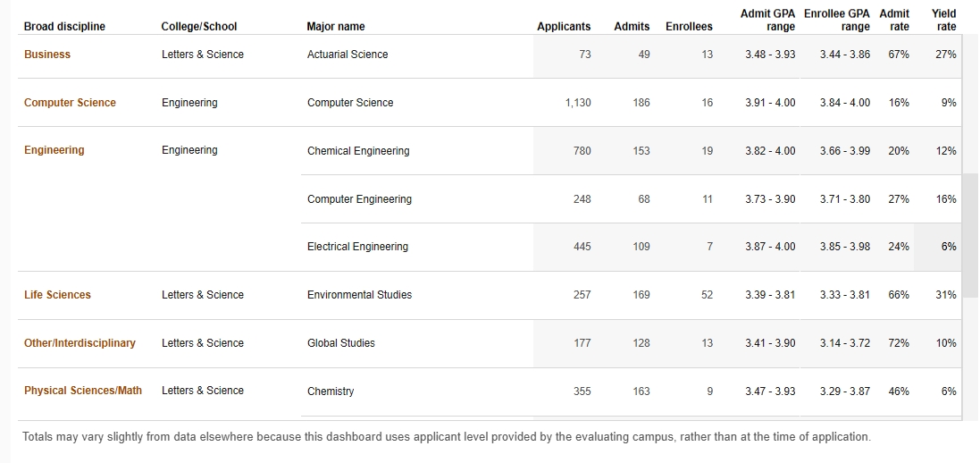Click the Admits column header

(632, 27)
